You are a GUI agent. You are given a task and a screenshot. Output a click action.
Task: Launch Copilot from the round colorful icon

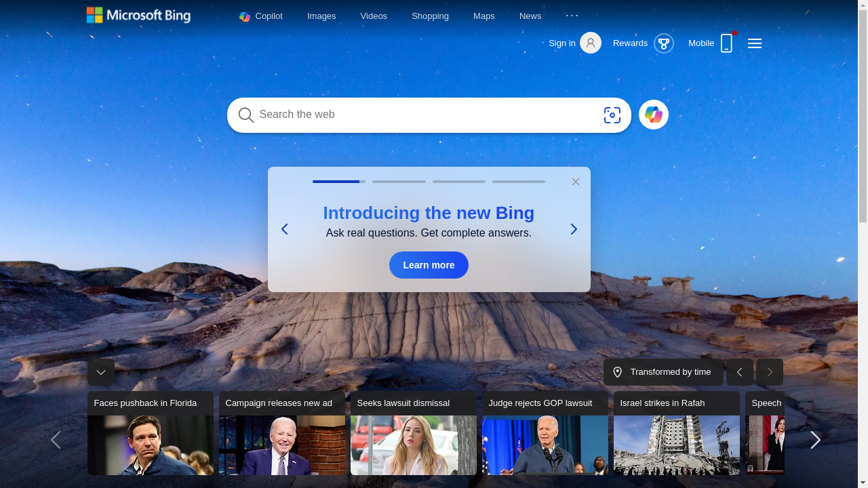coord(653,115)
